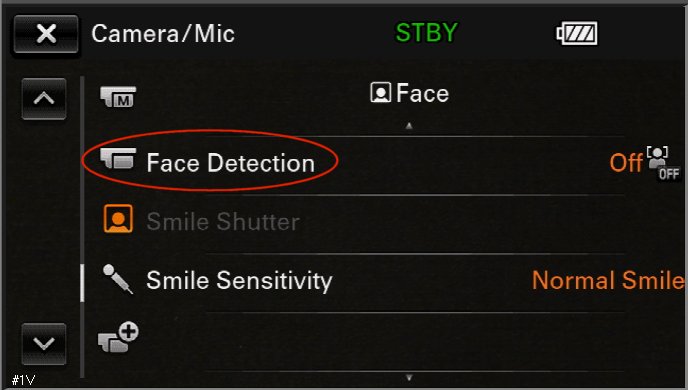The image size is (688, 390).
Task: Click the orange Smile Shutter face icon
Action: 118,218
